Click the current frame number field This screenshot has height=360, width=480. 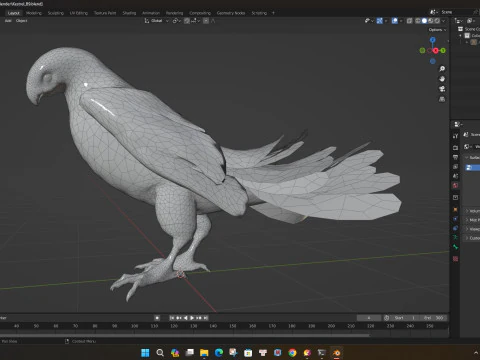tap(369, 318)
